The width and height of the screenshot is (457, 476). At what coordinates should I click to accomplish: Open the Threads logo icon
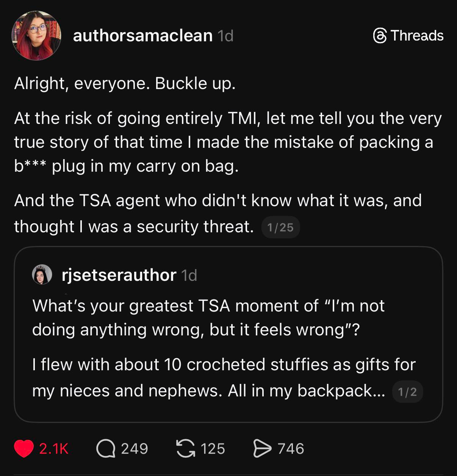[380, 36]
